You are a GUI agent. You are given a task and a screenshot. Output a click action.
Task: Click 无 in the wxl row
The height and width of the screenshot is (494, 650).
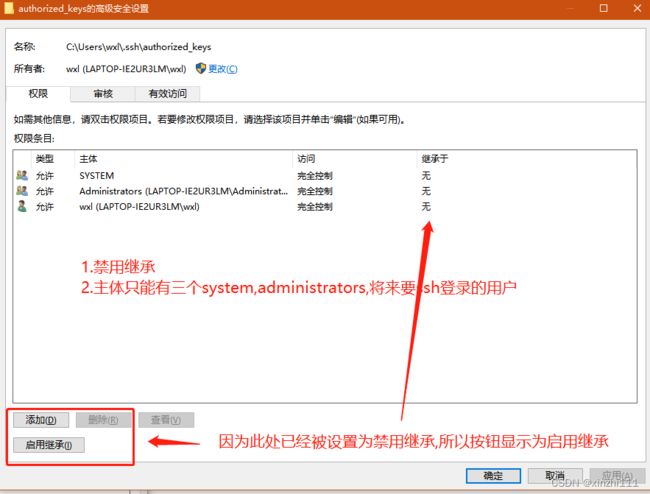pos(426,206)
